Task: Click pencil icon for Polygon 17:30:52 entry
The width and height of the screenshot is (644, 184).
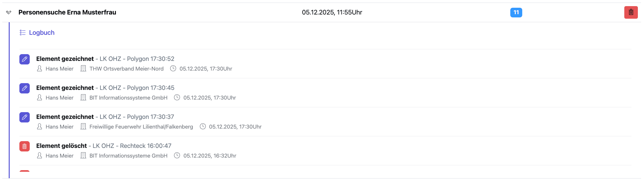Action: (x=25, y=59)
